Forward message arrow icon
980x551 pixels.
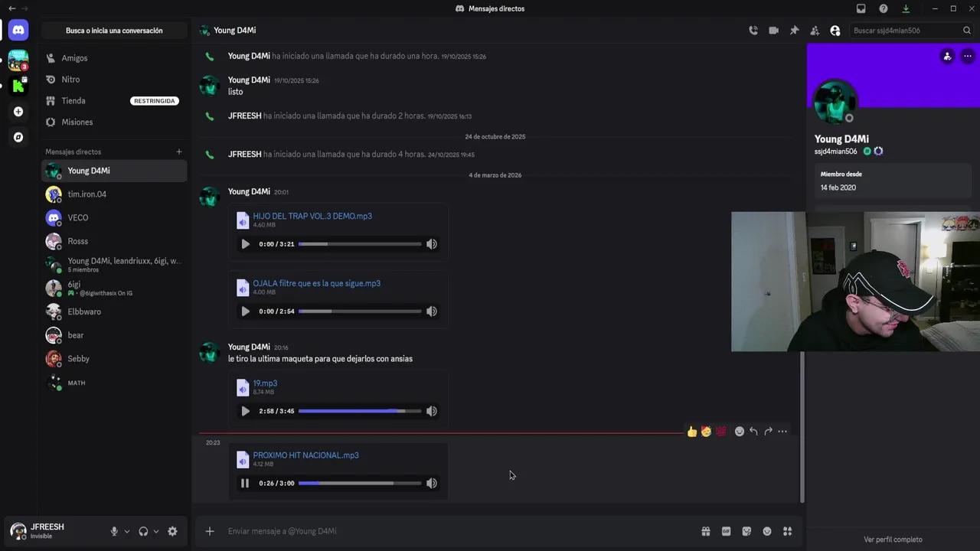(768, 432)
